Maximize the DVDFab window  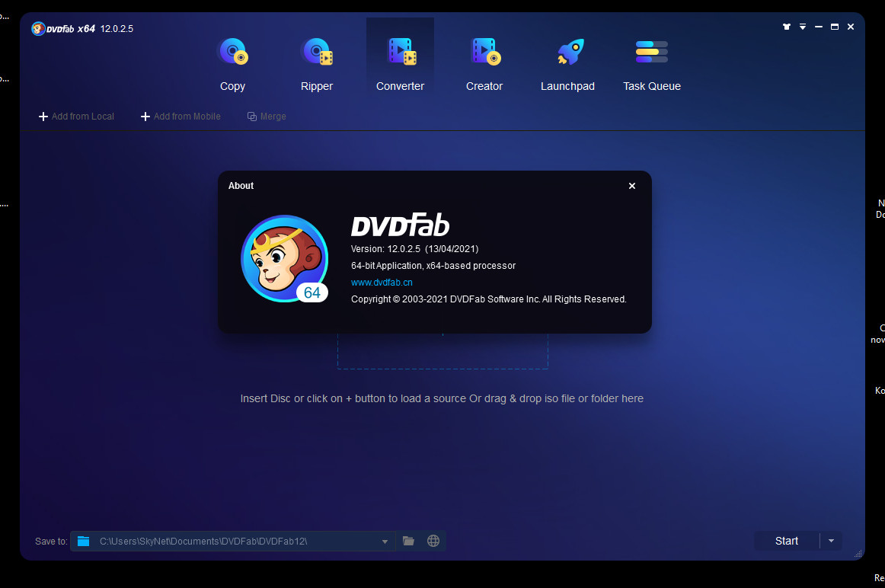[835, 27]
